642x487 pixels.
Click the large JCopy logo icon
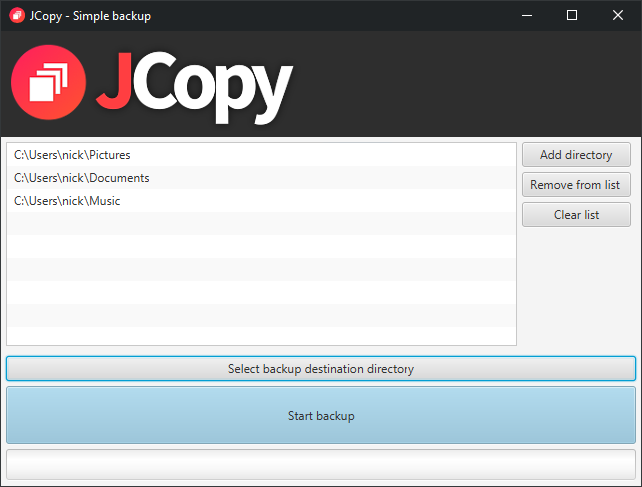coord(49,82)
